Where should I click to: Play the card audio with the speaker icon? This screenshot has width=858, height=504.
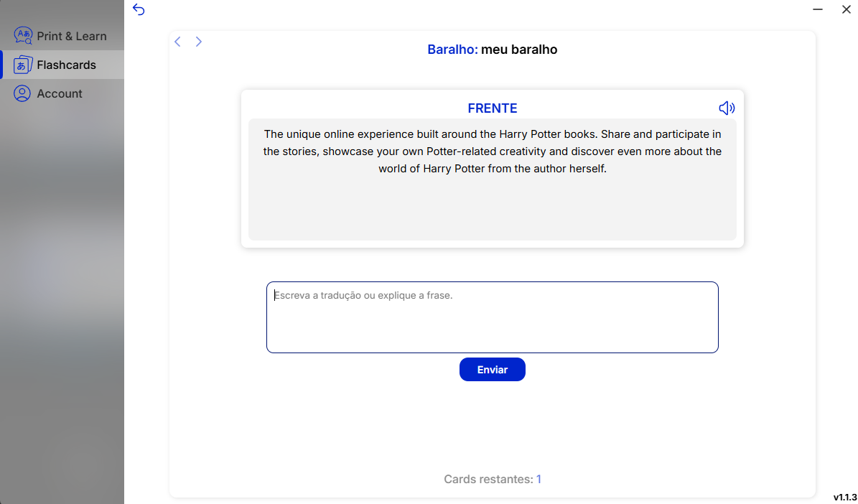click(727, 108)
